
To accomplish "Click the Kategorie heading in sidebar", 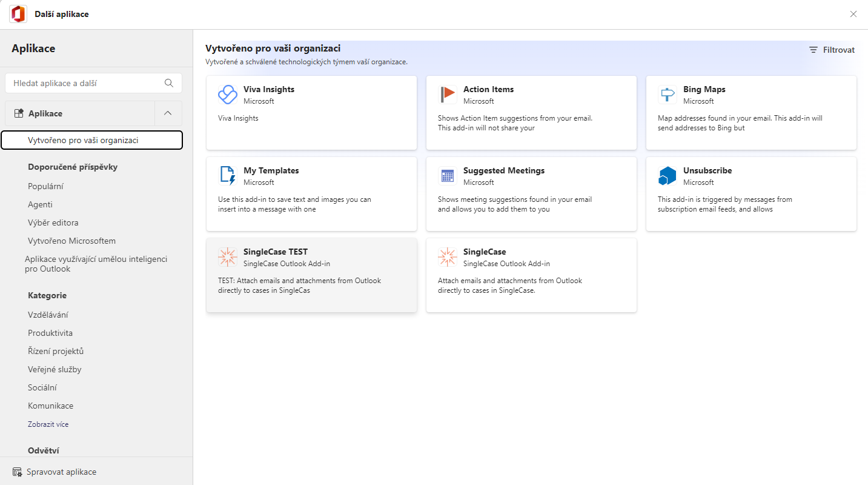I will click(x=47, y=295).
